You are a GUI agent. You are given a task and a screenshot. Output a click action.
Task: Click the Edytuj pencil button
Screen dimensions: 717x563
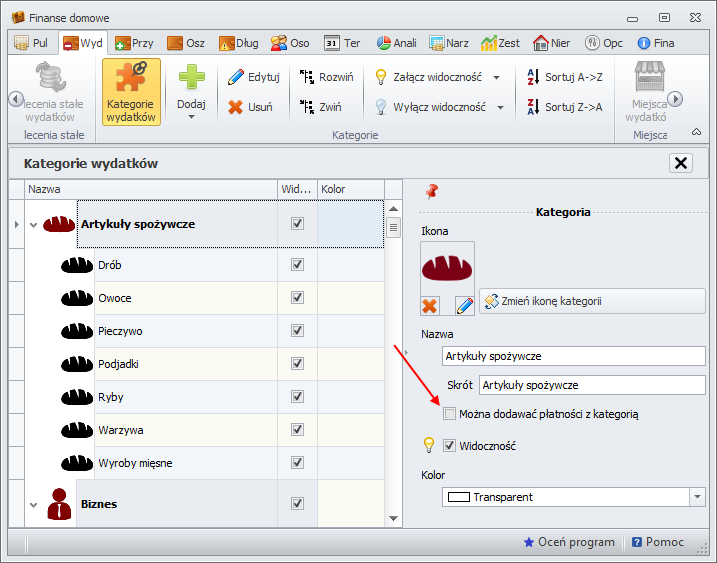(x=253, y=77)
